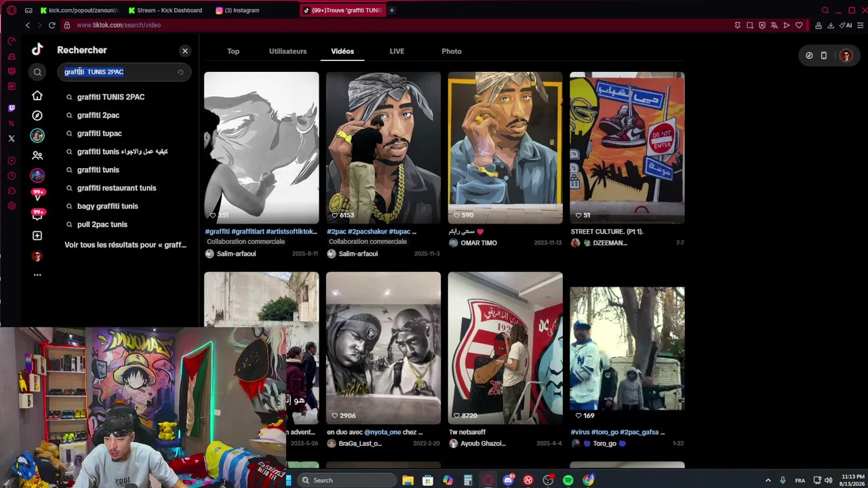Open OMAR TIMO's profile link
Viewport: 868px width, 488px height.
[x=479, y=243]
